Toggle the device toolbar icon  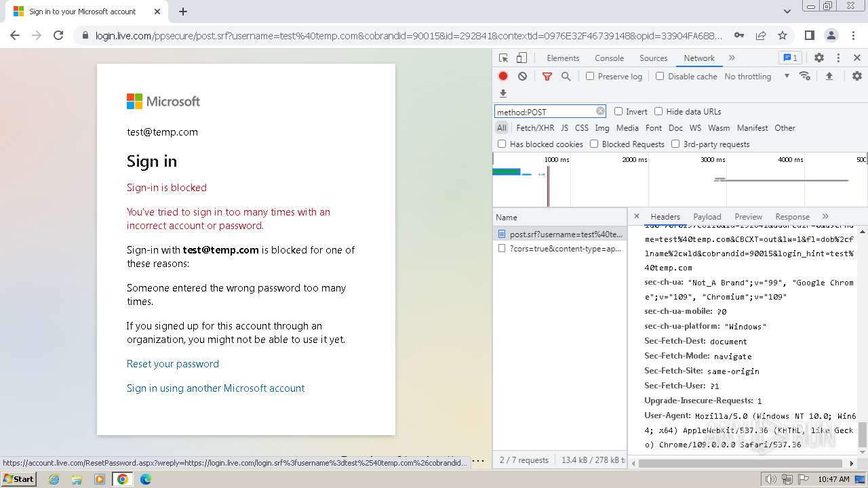(521, 58)
